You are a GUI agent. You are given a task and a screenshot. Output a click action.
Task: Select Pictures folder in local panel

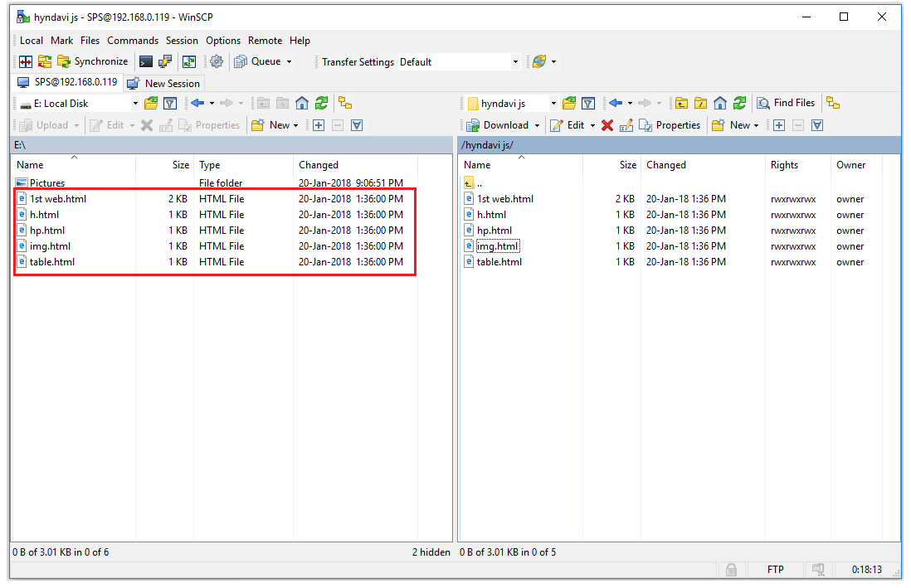47,183
